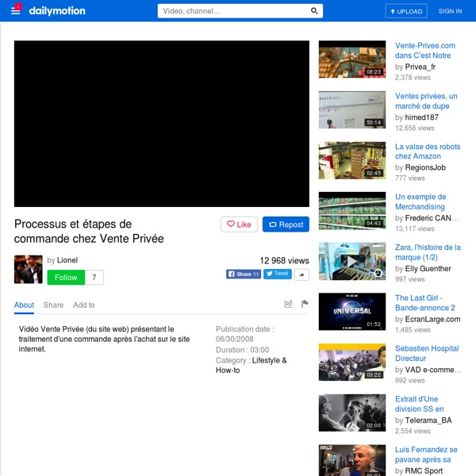Open Zara, l'histoire de la marque link
Screen dimensions: 476x476
tap(428, 252)
